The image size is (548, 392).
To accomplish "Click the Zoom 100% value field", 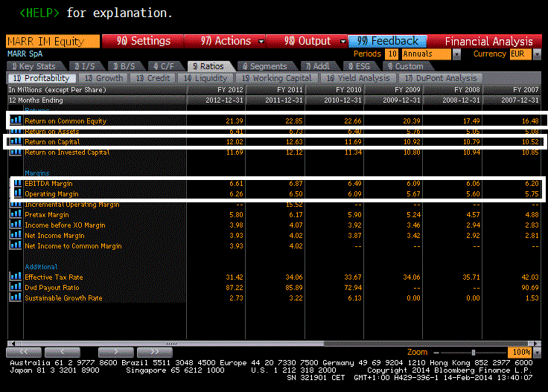I will click(x=520, y=353).
